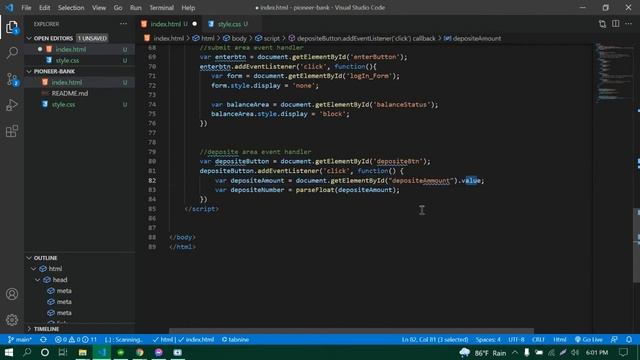Open the Run and Debug view
Screen dimensions: 640x360
[x=12, y=105]
